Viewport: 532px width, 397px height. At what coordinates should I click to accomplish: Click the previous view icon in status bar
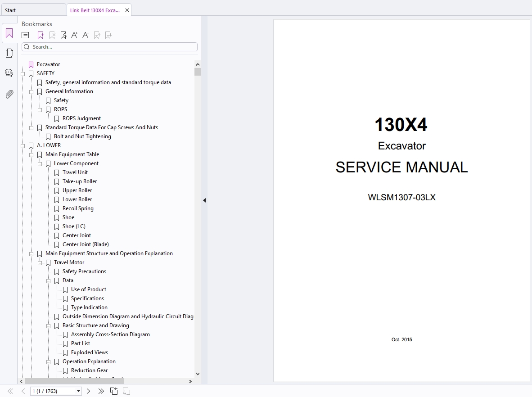coord(114,391)
